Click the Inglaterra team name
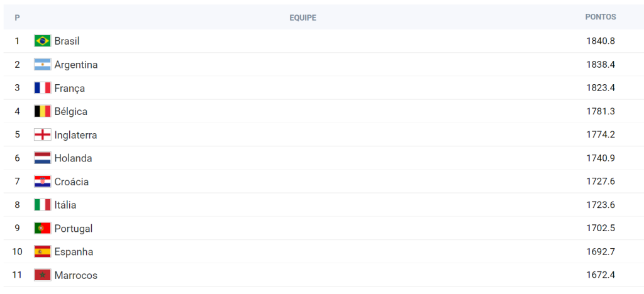Viewport: 644px width, 294px height. pos(75,135)
